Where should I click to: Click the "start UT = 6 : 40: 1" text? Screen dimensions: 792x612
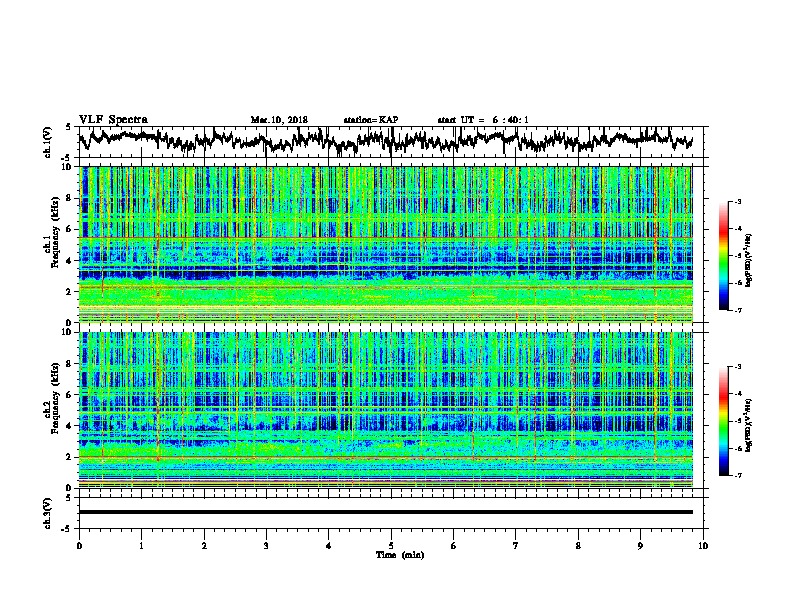click(x=483, y=120)
